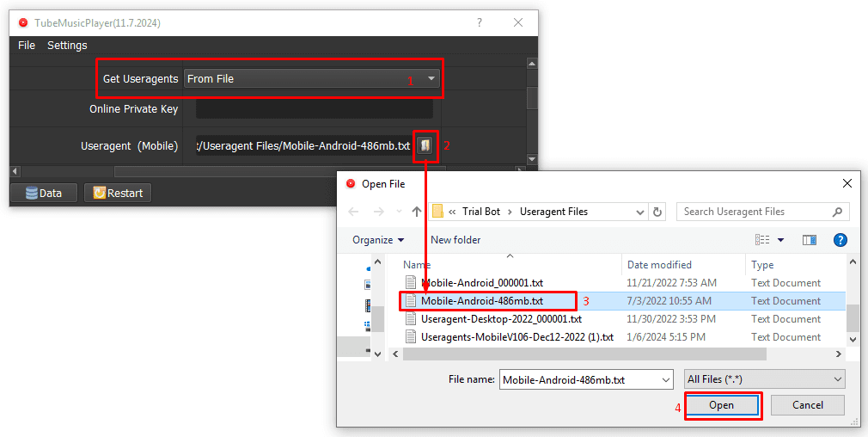Click the TubeMusicPlayer horizontal scrollbar left arrow
868x437 pixels.
coord(15,171)
